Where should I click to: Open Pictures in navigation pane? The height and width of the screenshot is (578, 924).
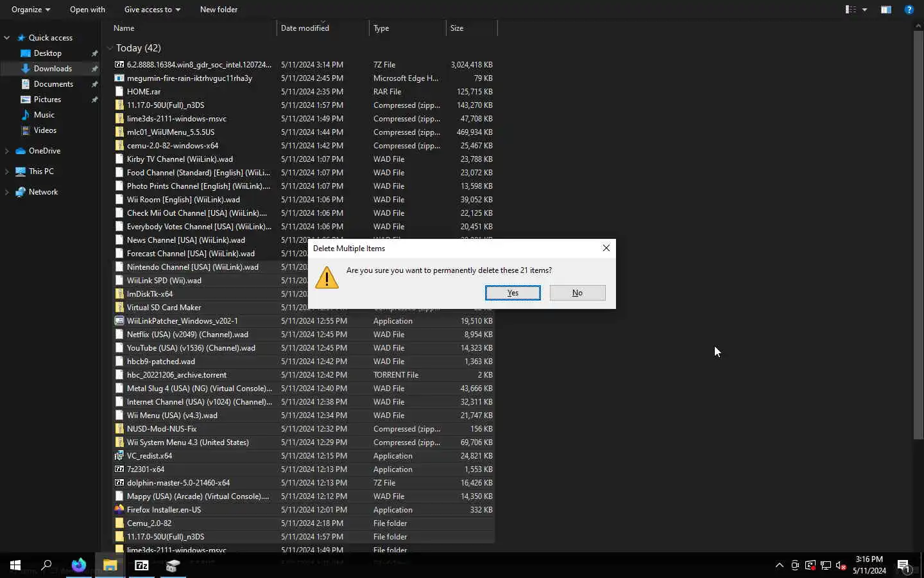coord(47,100)
